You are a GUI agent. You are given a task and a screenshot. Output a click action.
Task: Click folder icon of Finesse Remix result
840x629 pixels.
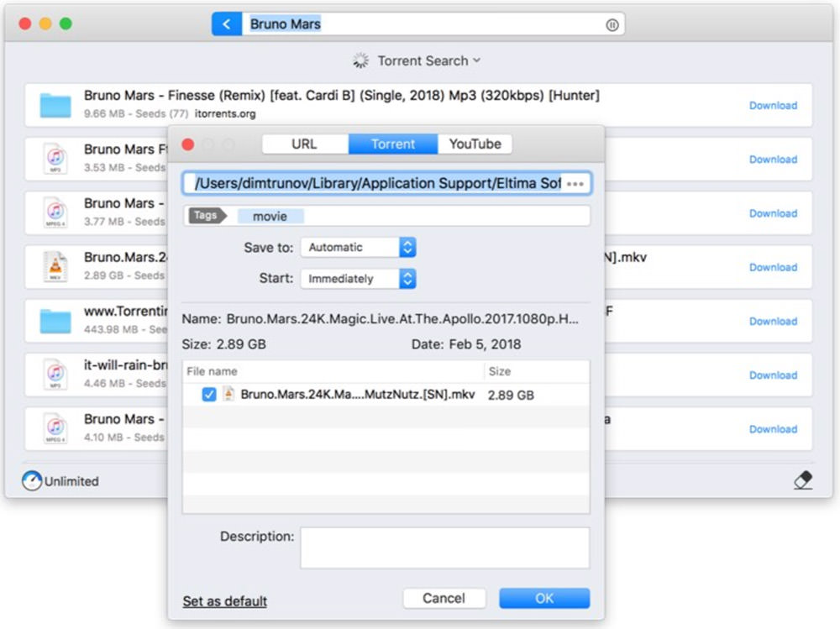pos(55,104)
